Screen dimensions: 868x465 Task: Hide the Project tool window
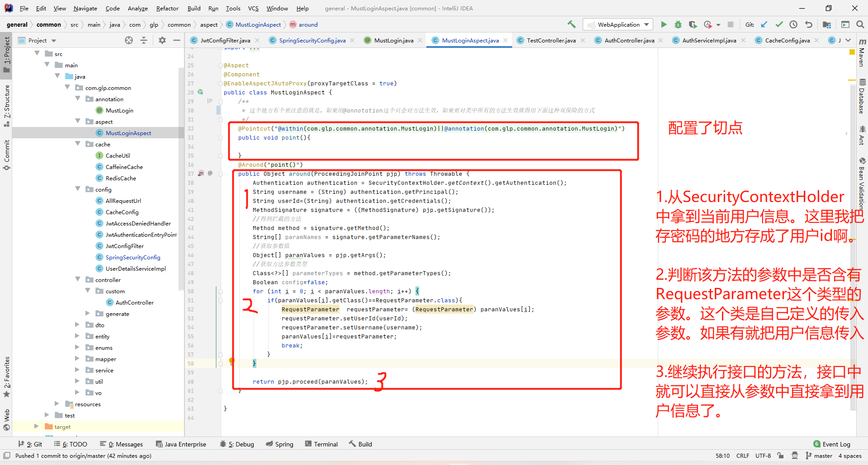pyautogui.click(x=177, y=40)
